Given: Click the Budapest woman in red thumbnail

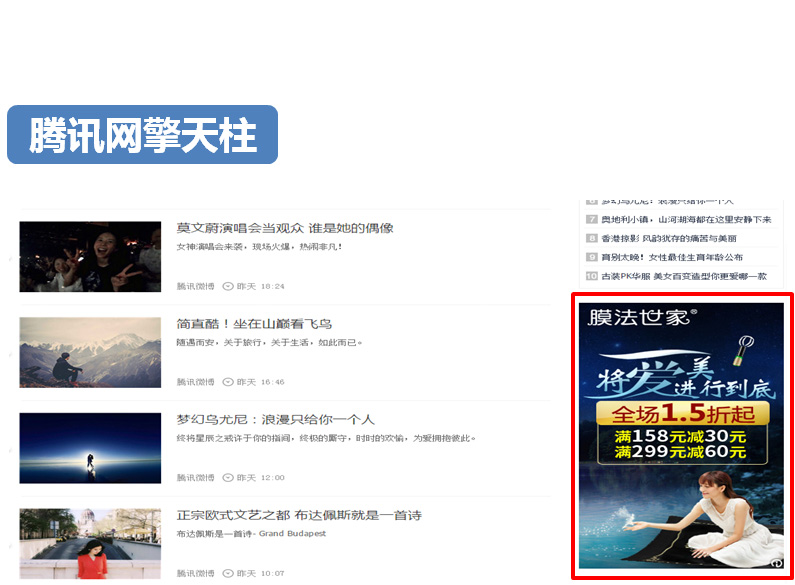Looking at the screenshot, I should pyautogui.click(x=90, y=543).
